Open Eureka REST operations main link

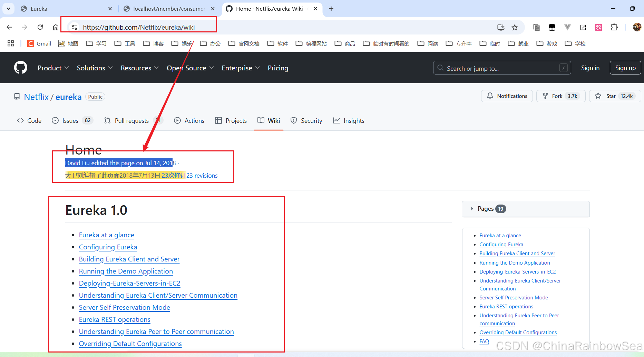[x=115, y=319]
